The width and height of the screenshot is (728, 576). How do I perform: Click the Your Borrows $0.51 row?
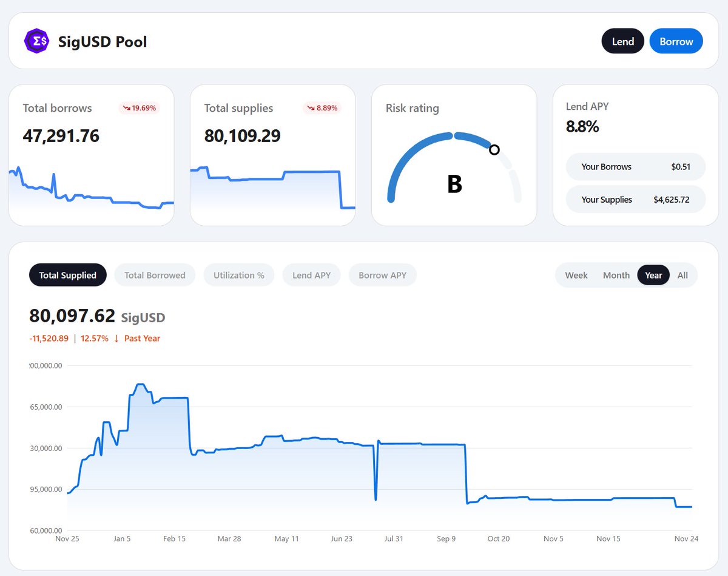pos(636,166)
